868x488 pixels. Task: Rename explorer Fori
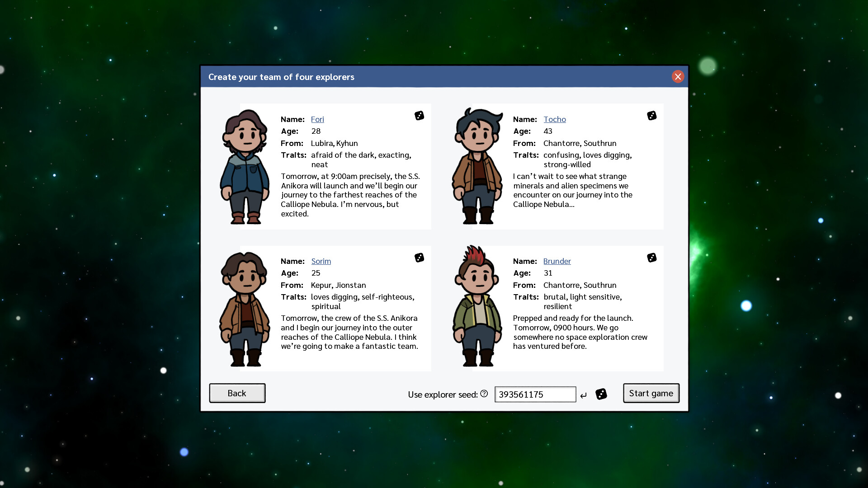317,119
